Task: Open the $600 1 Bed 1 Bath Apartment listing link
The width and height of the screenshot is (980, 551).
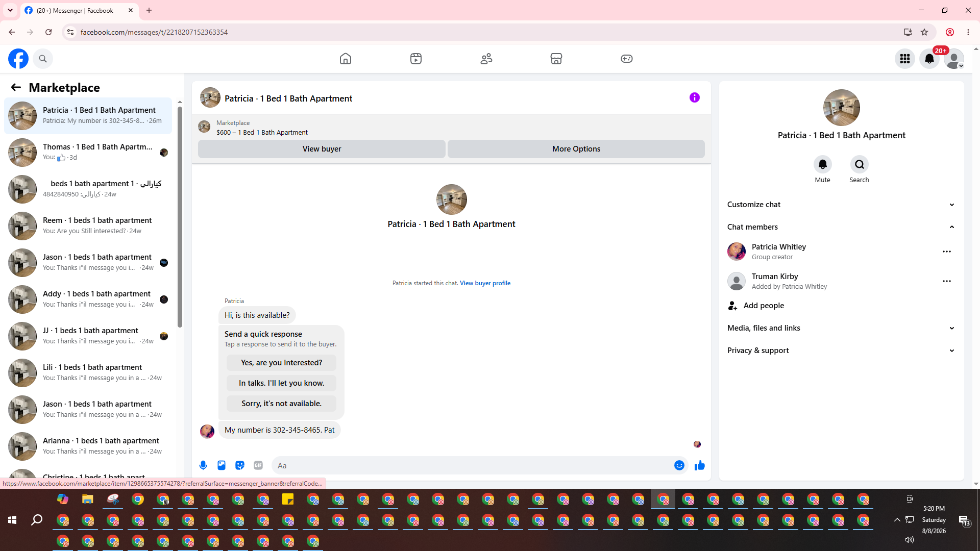Action: pos(262,132)
